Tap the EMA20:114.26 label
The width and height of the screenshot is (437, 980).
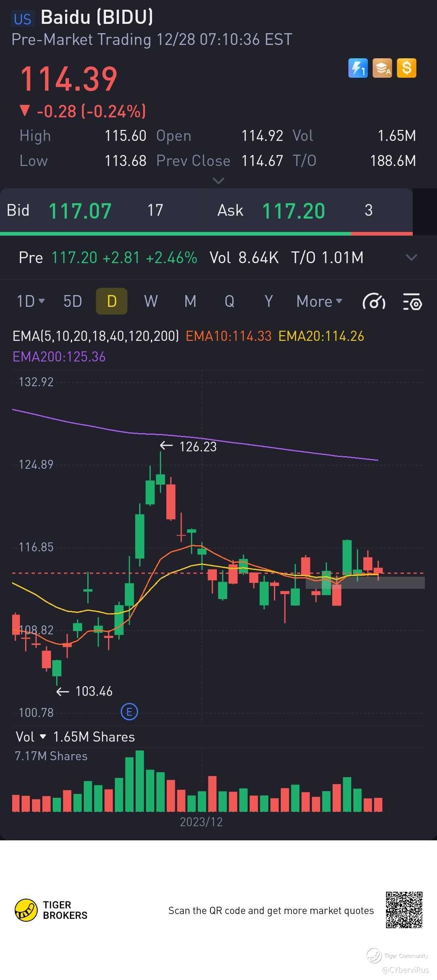(x=321, y=336)
